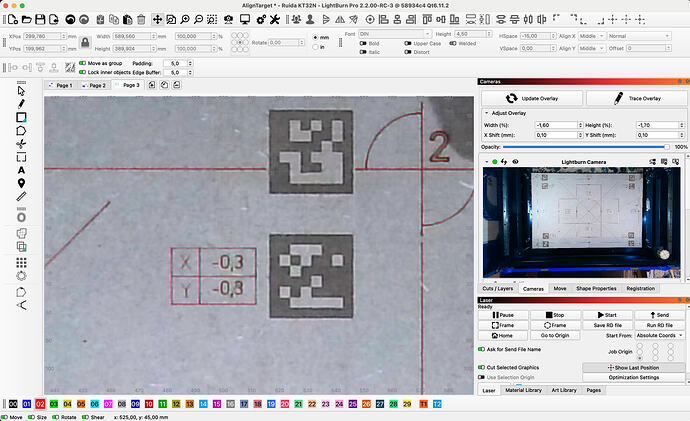This screenshot has width=690, height=421.
Task: Open the Cuts / Layers tab
Action: pyautogui.click(x=498, y=289)
